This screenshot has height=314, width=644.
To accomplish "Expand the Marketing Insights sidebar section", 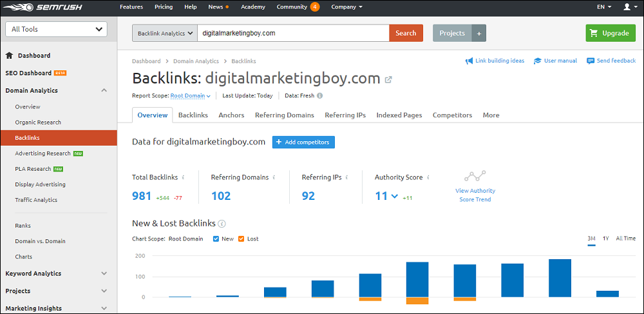I will coord(104,308).
